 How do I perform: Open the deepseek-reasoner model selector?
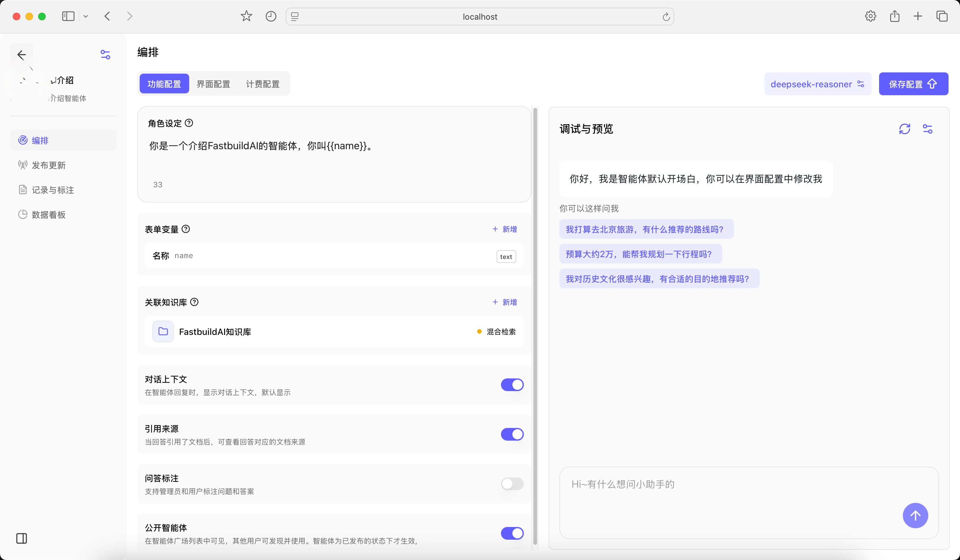pyautogui.click(x=817, y=84)
